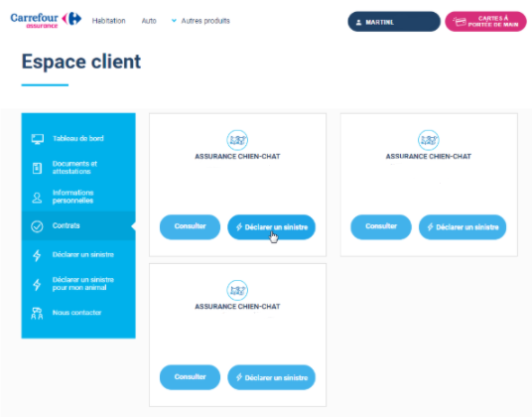Open the MARTINL account menu
The width and height of the screenshot is (532, 417).
(x=394, y=22)
